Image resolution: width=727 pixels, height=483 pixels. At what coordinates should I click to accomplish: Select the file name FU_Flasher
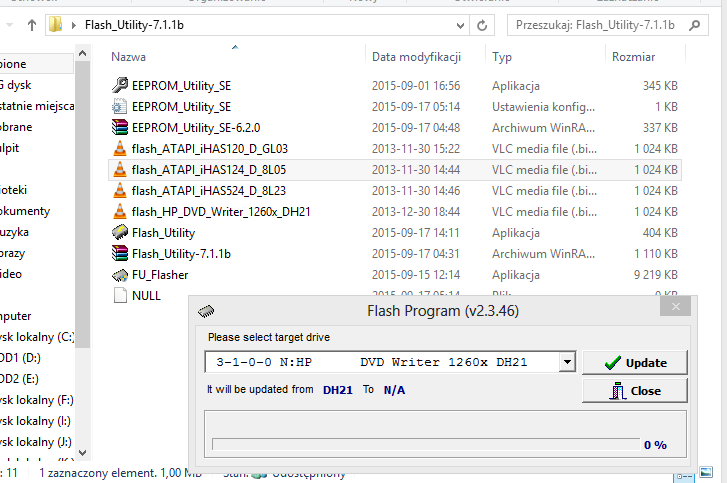(x=160, y=275)
